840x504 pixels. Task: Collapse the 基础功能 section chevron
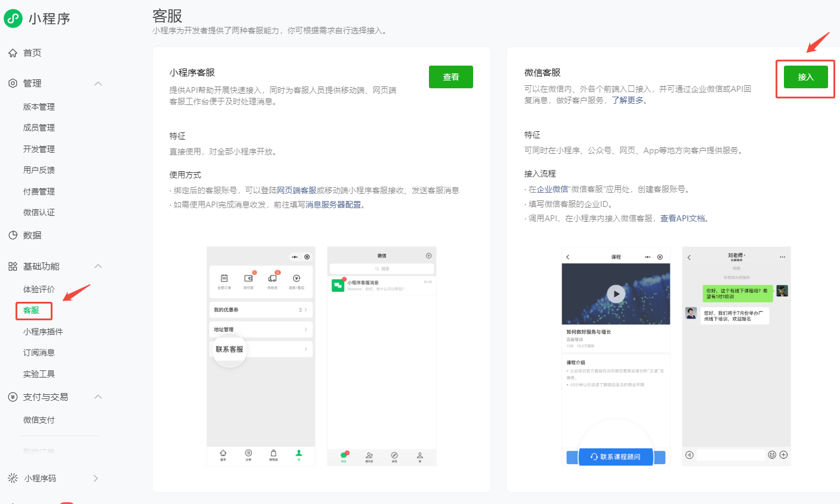click(98, 267)
